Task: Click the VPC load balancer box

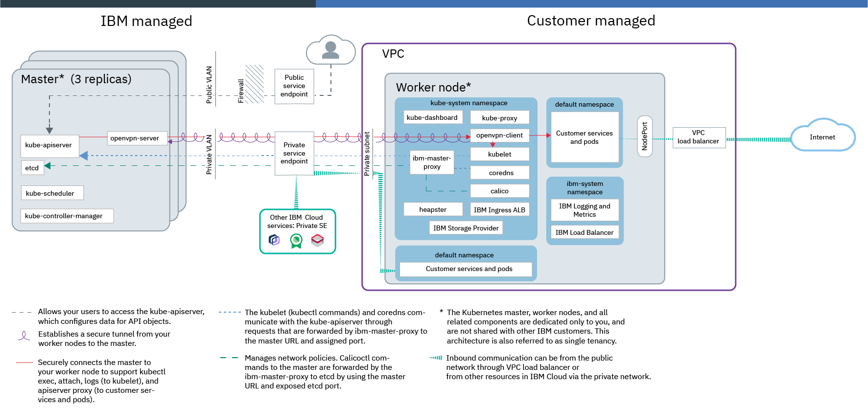Action: 699,137
